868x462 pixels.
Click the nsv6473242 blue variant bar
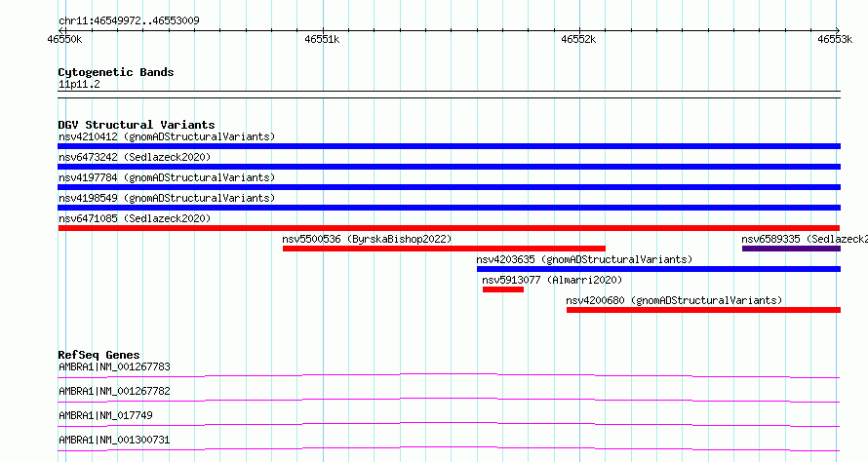click(x=449, y=167)
